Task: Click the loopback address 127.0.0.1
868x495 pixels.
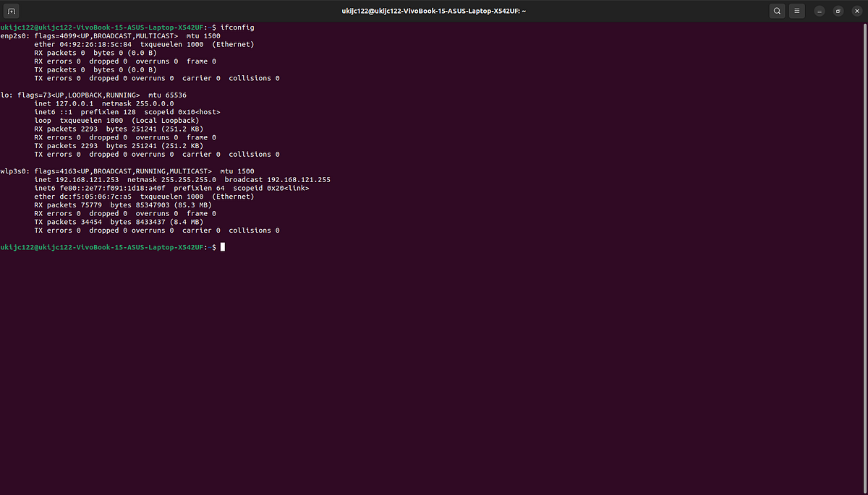Action: coord(76,103)
